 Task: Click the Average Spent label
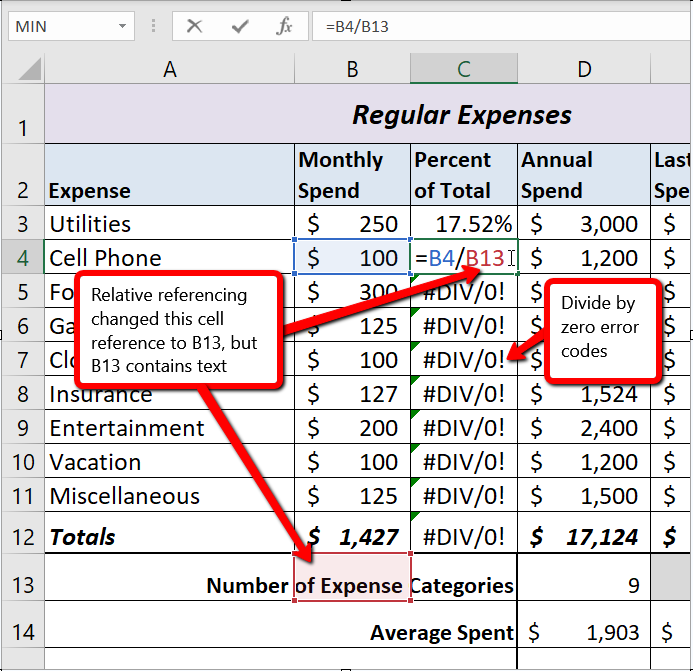[x=442, y=633]
